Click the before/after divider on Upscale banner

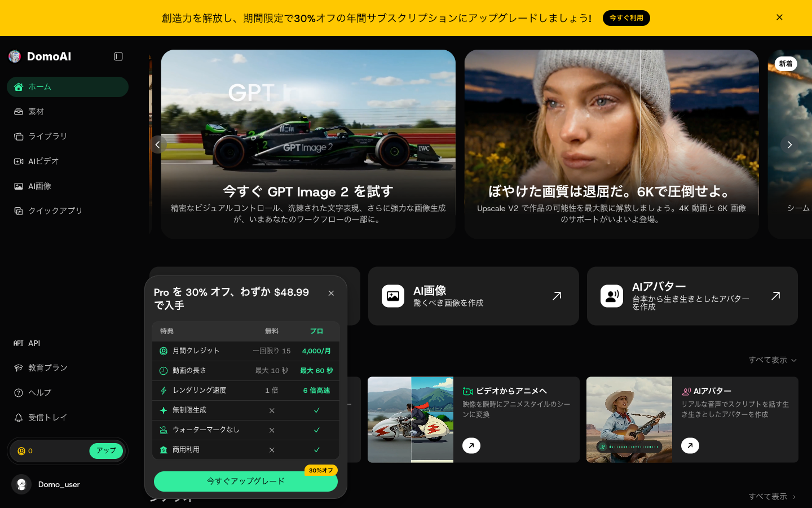click(x=641, y=132)
